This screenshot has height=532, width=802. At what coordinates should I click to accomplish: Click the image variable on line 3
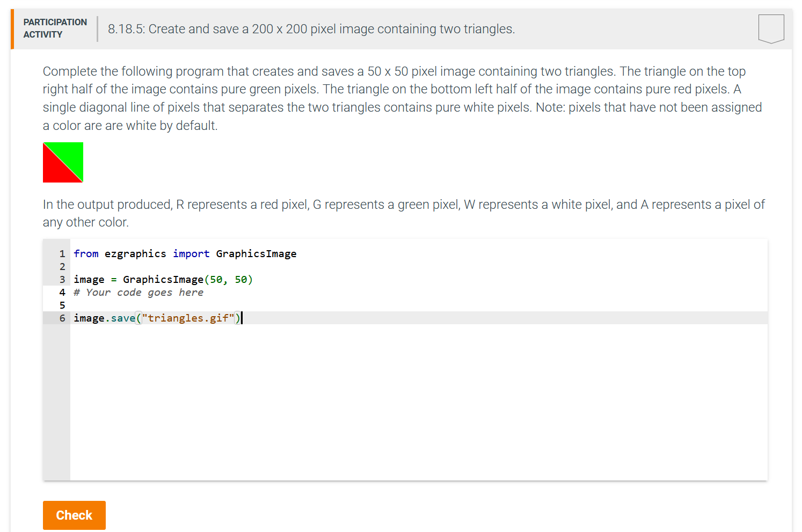pos(89,279)
